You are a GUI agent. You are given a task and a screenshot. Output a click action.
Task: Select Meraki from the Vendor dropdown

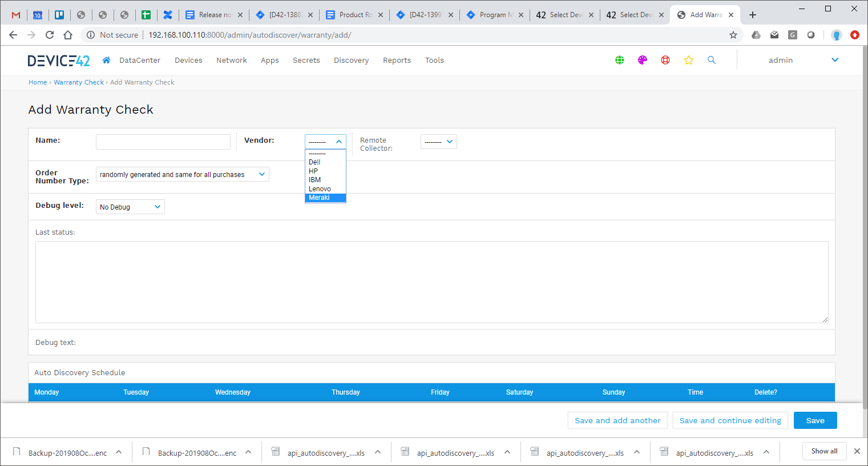click(321, 197)
